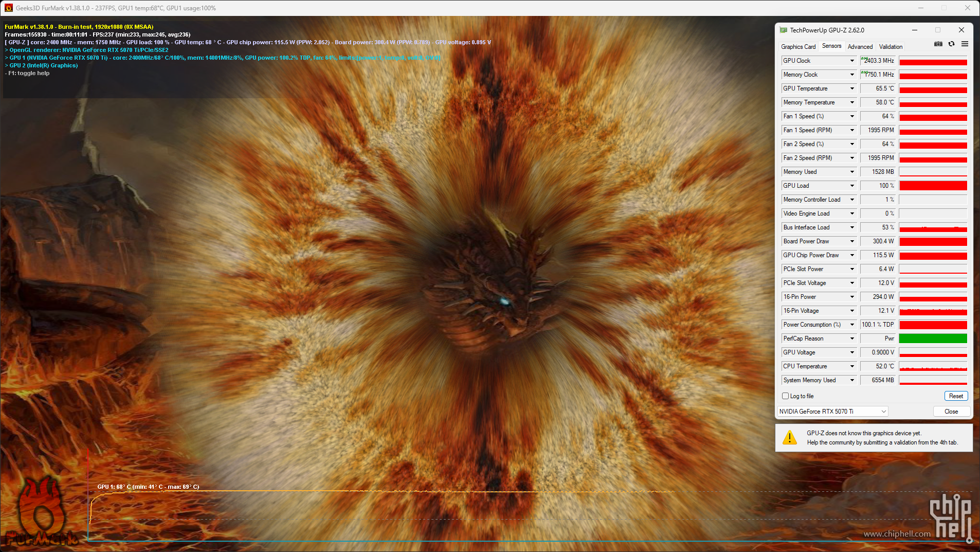
Task: Click the GPU Clock red history graph
Action: pyautogui.click(x=933, y=61)
